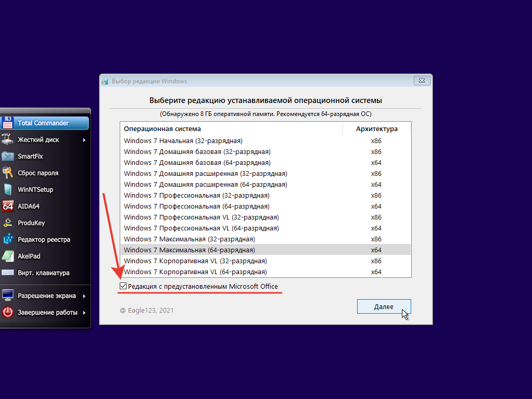Open virtual keyboard icon
Image resolution: width=532 pixels, height=399 pixels.
[8, 273]
